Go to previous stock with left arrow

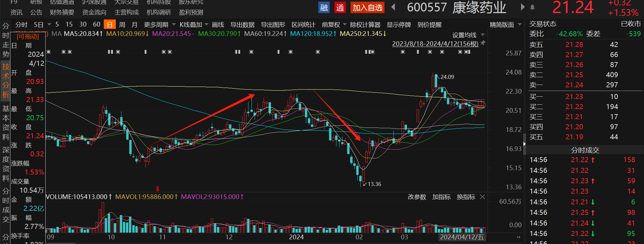pos(393,7)
